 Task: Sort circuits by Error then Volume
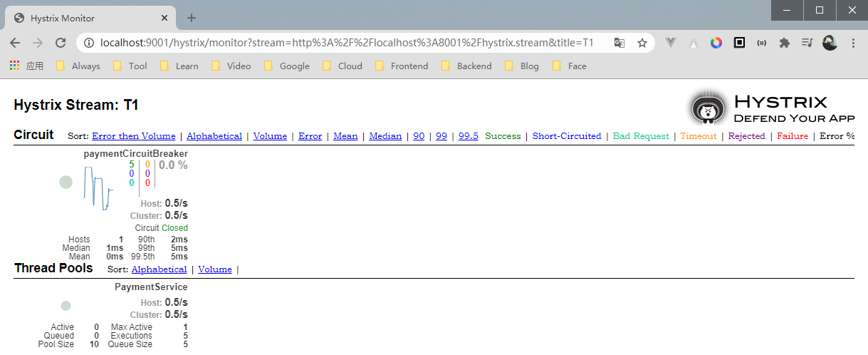134,136
